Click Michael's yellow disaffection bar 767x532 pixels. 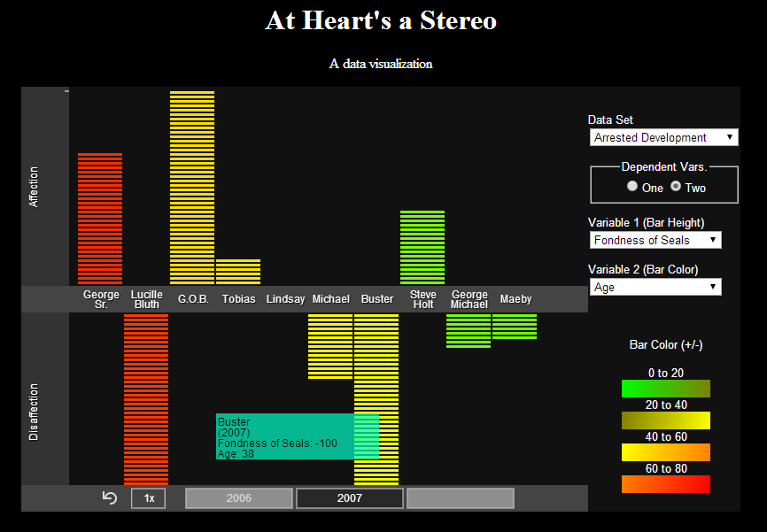(x=330, y=347)
